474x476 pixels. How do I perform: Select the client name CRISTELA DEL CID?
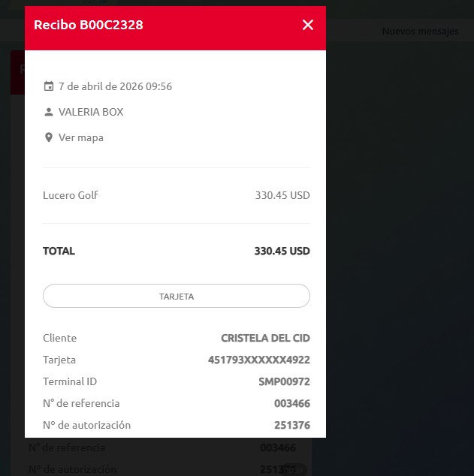click(x=265, y=338)
